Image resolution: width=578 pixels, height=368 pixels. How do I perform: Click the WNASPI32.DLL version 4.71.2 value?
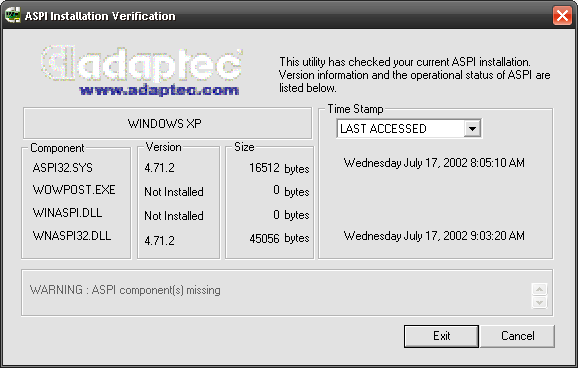point(159,240)
